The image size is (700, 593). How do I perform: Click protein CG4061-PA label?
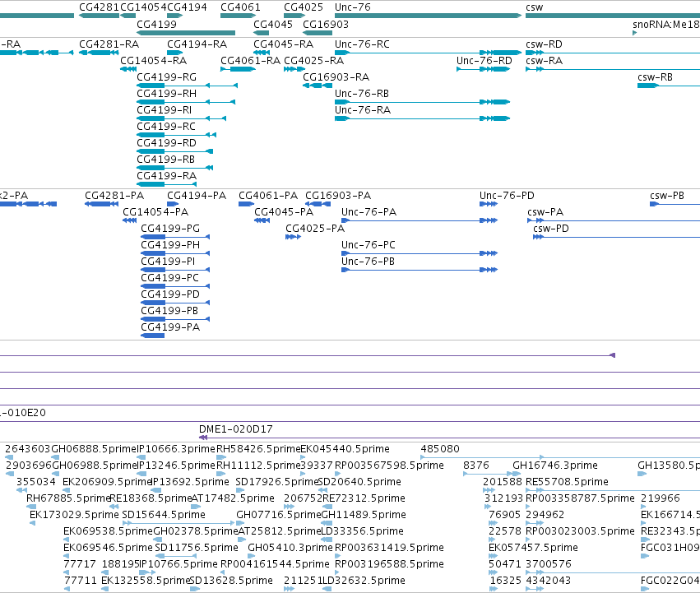click(268, 196)
